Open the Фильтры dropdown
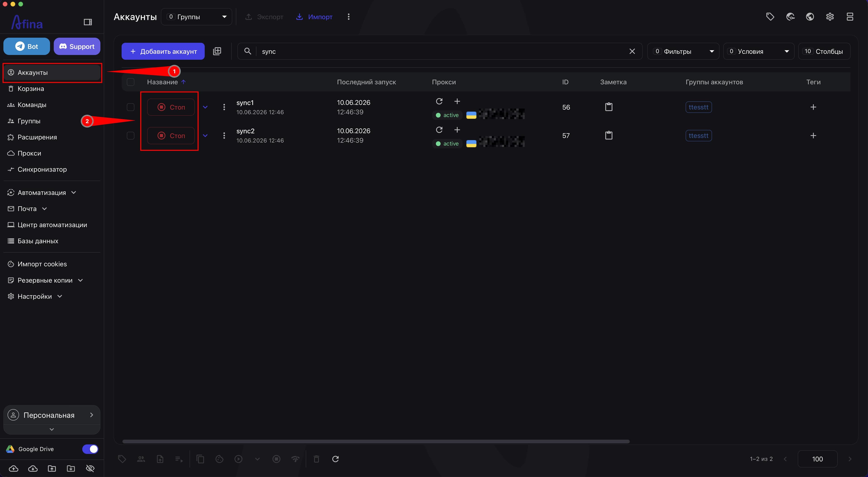Image resolution: width=868 pixels, height=477 pixels. click(683, 51)
